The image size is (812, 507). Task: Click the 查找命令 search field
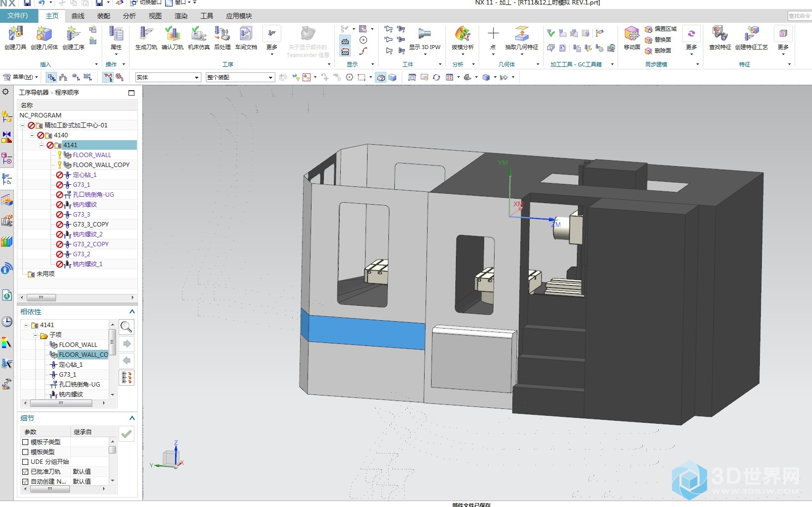pyautogui.click(x=799, y=16)
